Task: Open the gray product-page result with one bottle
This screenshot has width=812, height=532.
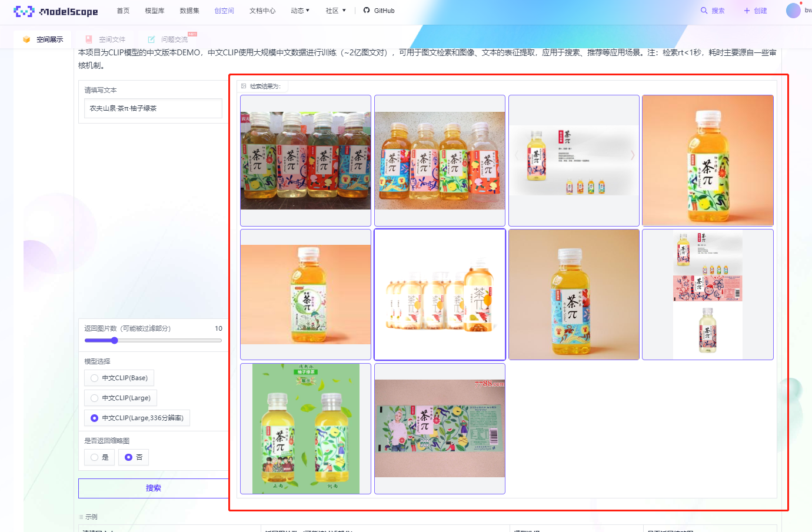Action: coord(574,161)
